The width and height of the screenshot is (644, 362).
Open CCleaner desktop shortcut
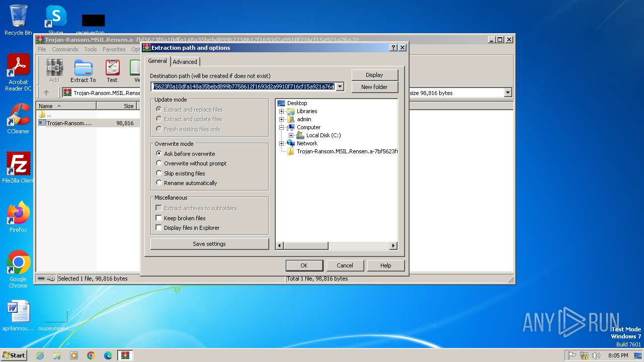click(18, 119)
